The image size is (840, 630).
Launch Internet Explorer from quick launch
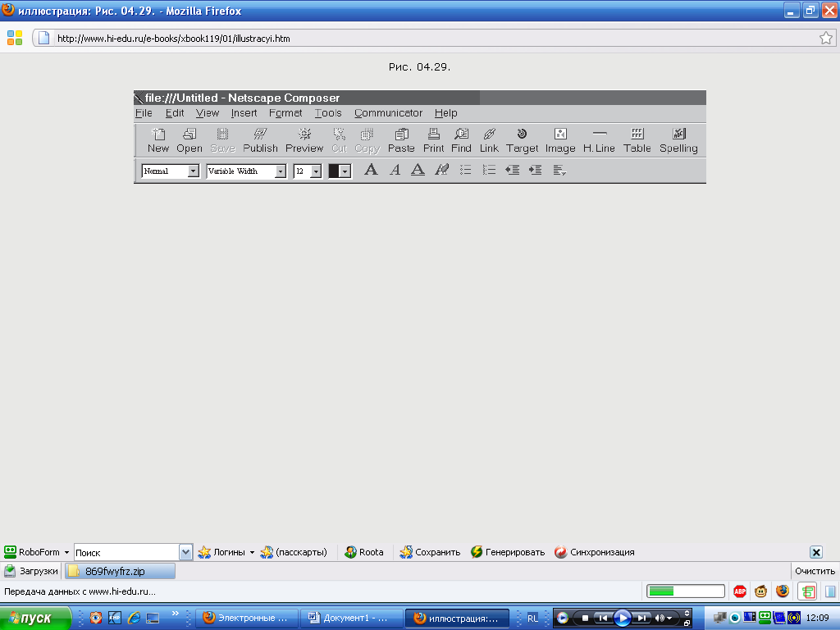[x=134, y=618]
